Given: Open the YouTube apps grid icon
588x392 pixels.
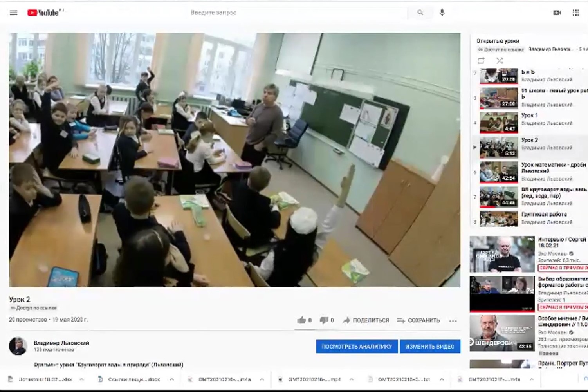Looking at the screenshot, I should click(x=575, y=13).
